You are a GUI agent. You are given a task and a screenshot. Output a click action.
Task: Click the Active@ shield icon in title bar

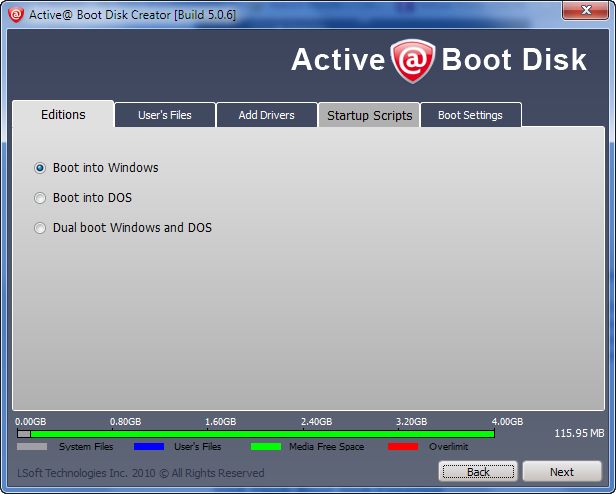tap(16, 15)
